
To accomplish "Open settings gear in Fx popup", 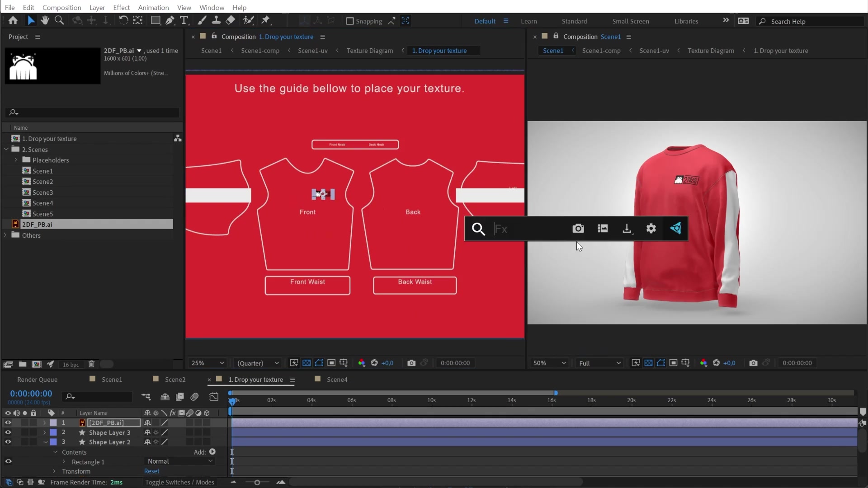I will (x=651, y=229).
